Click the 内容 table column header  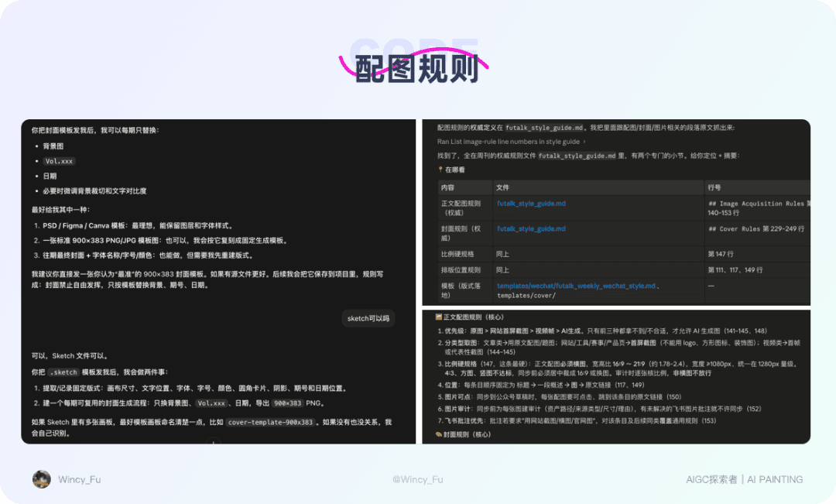pos(465,187)
